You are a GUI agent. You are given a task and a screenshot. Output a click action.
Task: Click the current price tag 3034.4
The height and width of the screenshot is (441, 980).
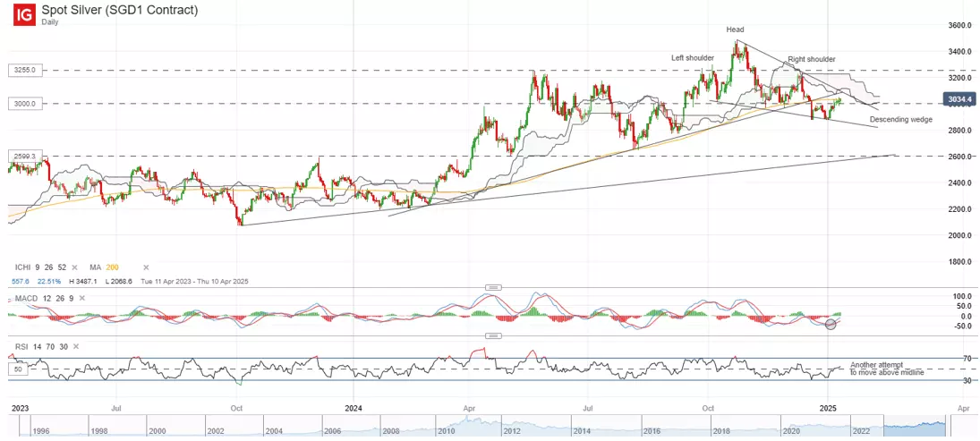pos(959,100)
